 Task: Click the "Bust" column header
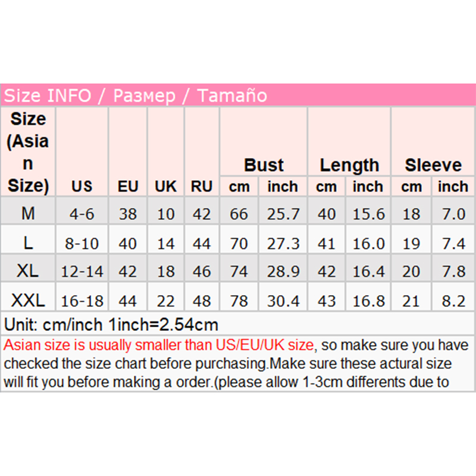click(264, 165)
